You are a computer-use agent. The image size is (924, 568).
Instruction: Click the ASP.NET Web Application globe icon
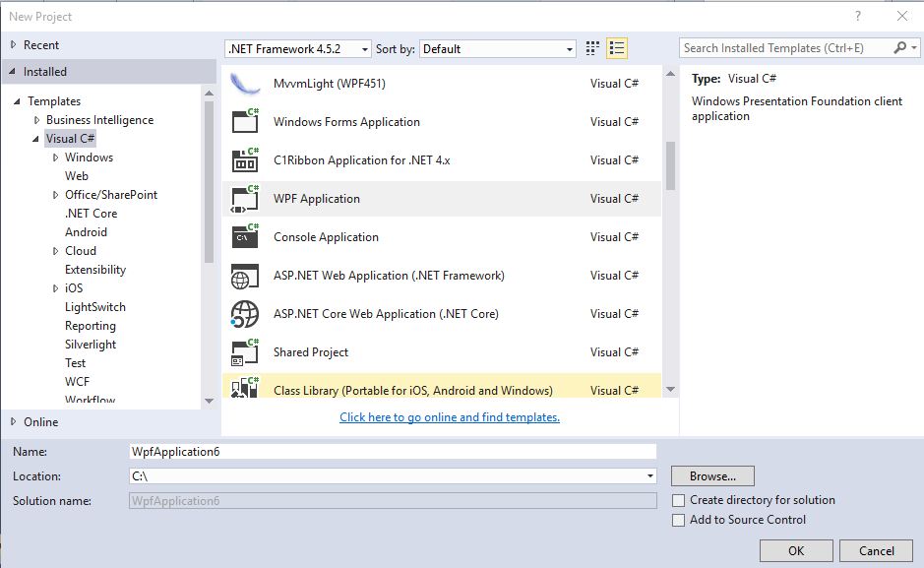pyautogui.click(x=245, y=276)
